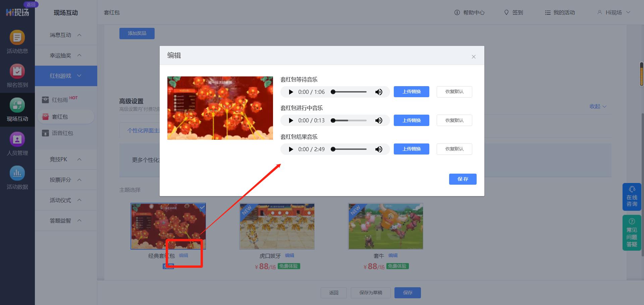The width and height of the screenshot is (644, 305).
Task: Save the 编辑 dialog settings
Action: pos(463,179)
